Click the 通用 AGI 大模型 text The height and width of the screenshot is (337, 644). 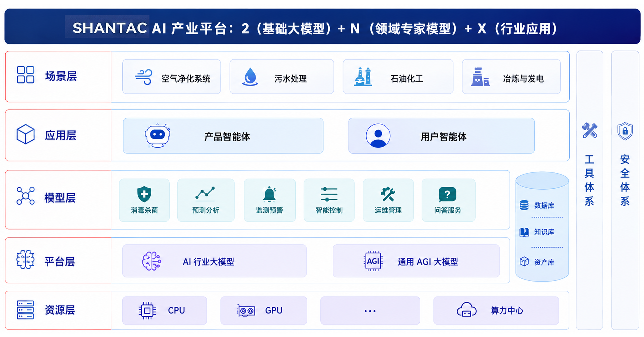[x=428, y=261]
